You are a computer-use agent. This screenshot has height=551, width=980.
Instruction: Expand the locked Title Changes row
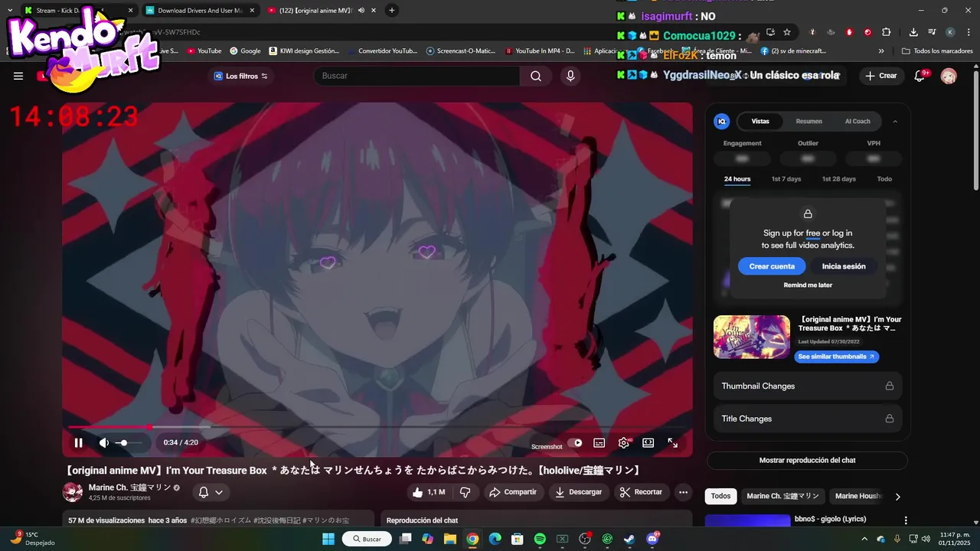pyautogui.click(x=808, y=419)
